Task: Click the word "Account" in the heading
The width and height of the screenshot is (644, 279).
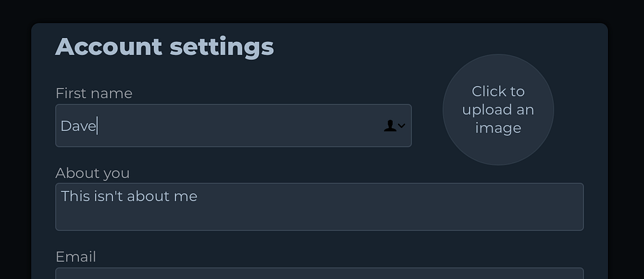Action: (x=108, y=47)
